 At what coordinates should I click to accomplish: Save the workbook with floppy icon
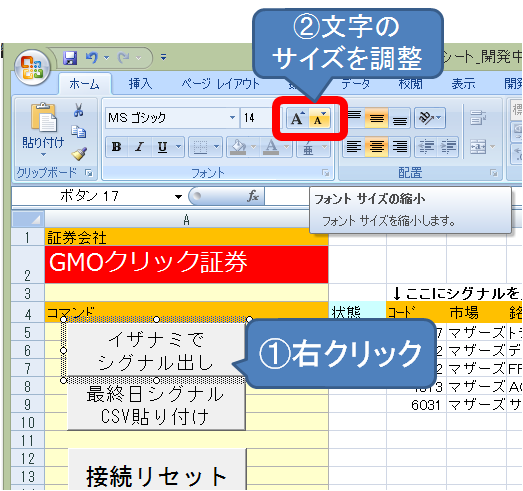point(70,58)
